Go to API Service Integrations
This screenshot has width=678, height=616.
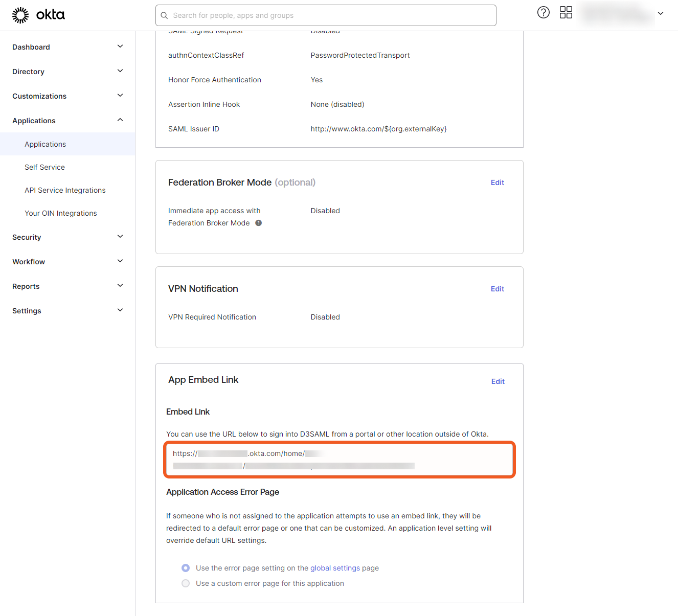tap(65, 190)
